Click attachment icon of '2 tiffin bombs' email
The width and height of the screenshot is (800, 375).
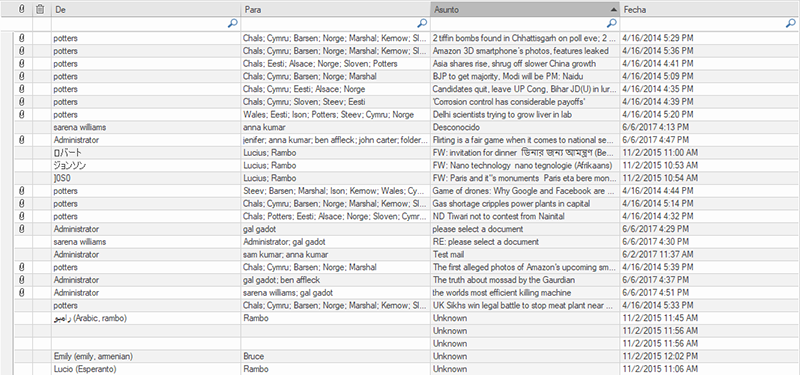point(21,38)
